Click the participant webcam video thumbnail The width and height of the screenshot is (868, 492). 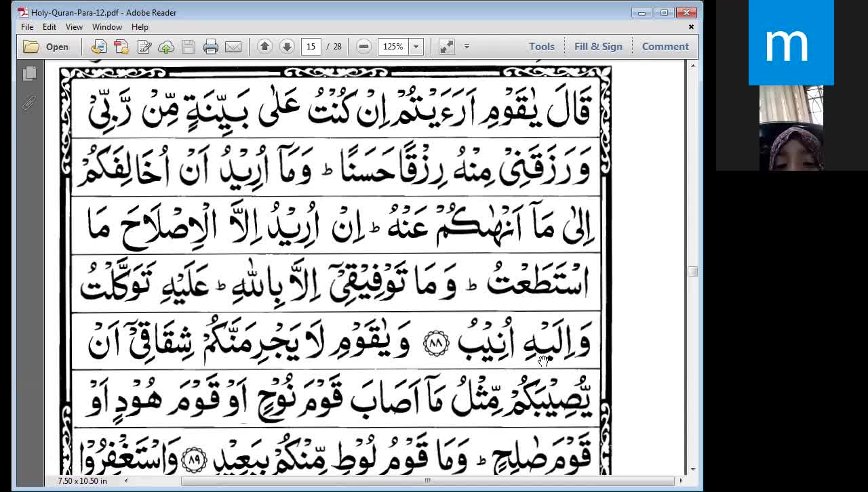tap(791, 128)
